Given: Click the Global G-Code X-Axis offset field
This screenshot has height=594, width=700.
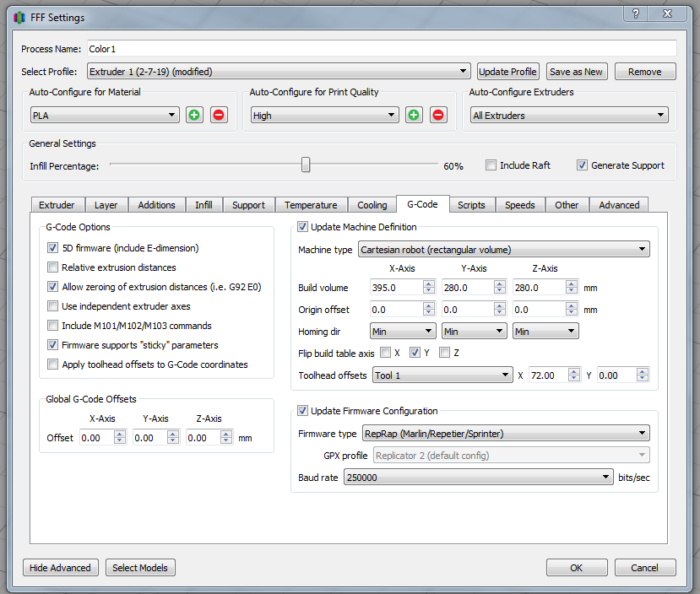Looking at the screenshot, I should (103, 437).
